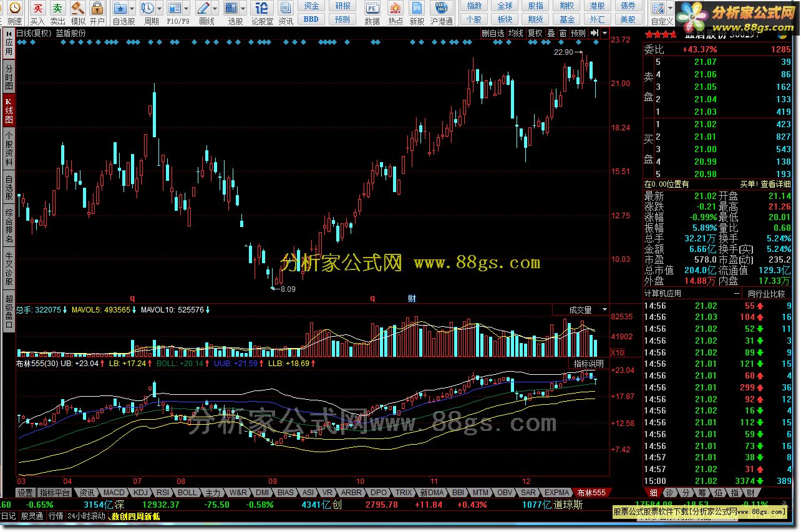Click the 选股 stock screening icon
The width and height of the screenshot is (801, 532).
(231, 8)
